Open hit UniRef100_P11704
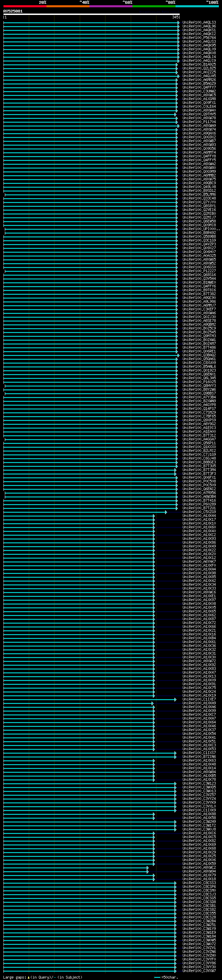Viewport: 222px width, 980px height. pos(199,122)
